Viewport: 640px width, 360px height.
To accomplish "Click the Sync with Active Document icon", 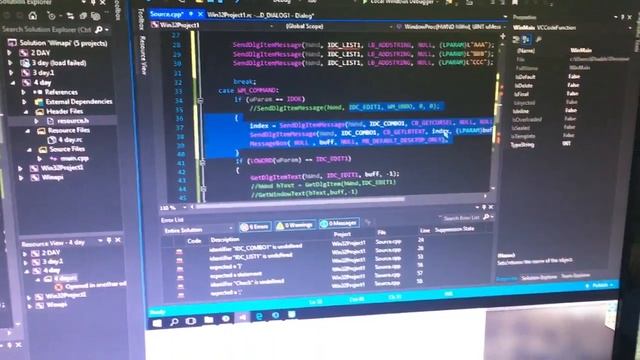I will [x=71, y=16].
